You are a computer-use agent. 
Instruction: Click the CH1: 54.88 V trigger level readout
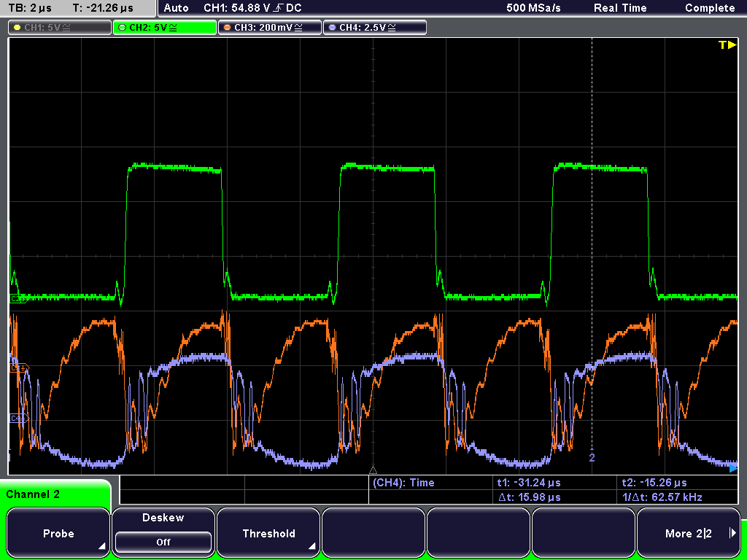252,8
